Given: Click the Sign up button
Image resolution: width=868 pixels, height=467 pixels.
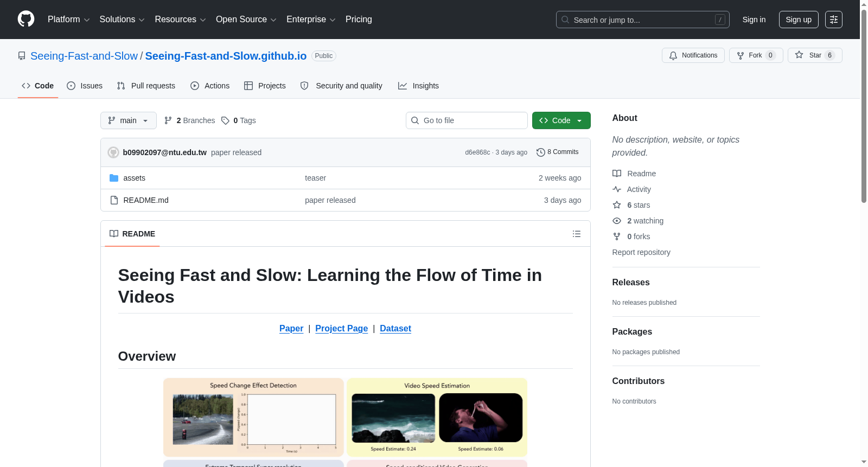Looking at the screenshot, I should (x=799, y=20).
